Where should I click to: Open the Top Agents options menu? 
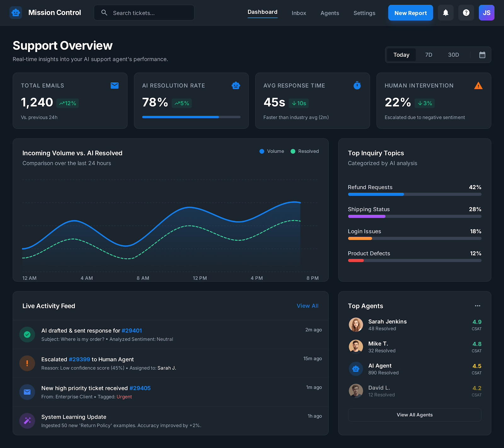pos(477,305)
